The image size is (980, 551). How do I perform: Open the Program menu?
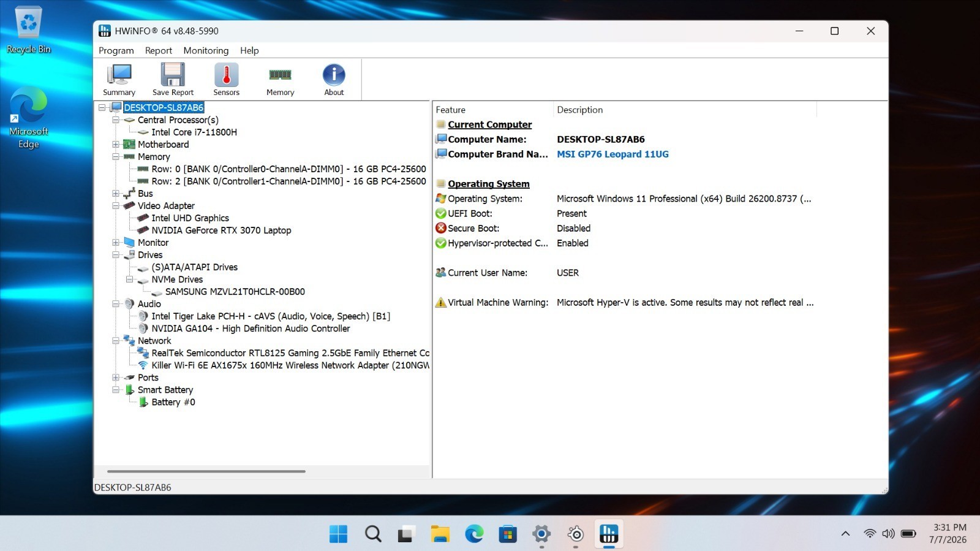116,50
